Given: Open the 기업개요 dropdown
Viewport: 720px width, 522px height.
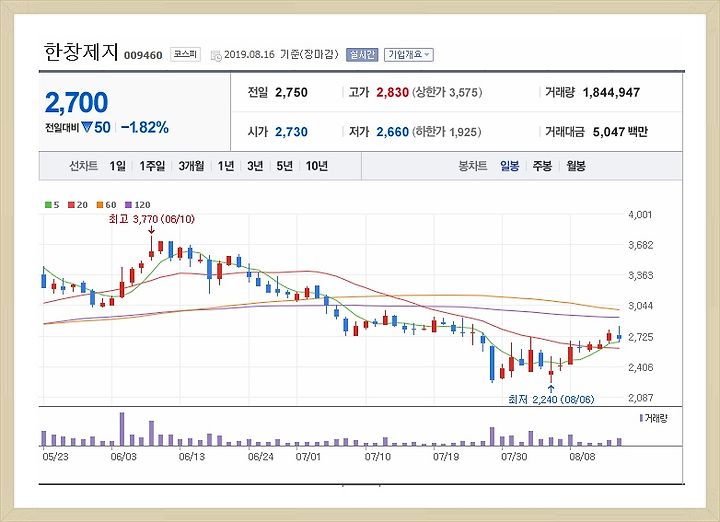Looking at the screenshot, I should 409,55.
